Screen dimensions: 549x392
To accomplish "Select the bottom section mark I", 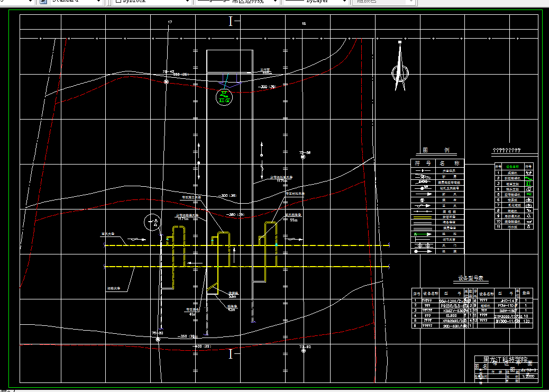I will tap(231, 354).
